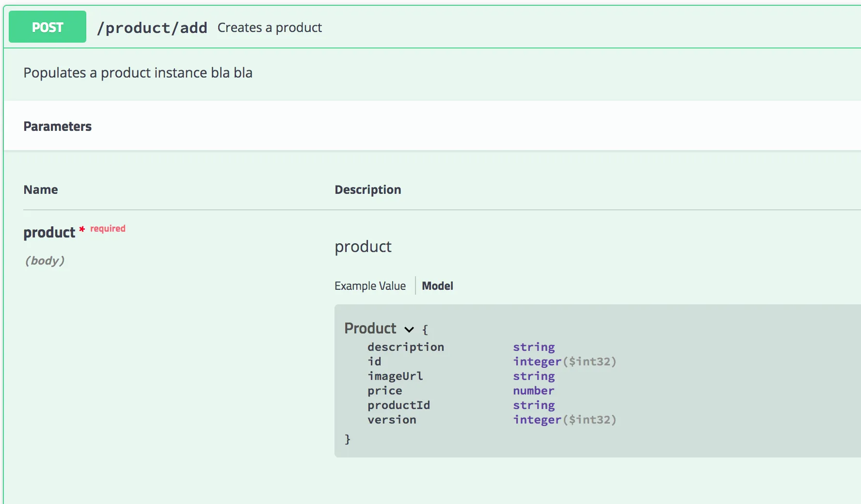861x504 pixels.
Task: Select the price property in Product model
Action: click(384, 391)
